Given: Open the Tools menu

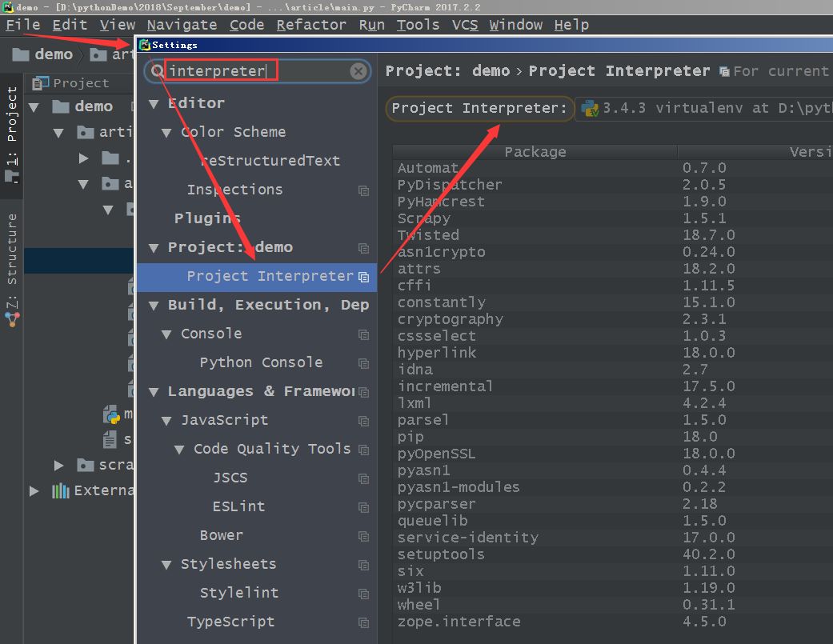Looking at the screenshot, I should point(418,25).
